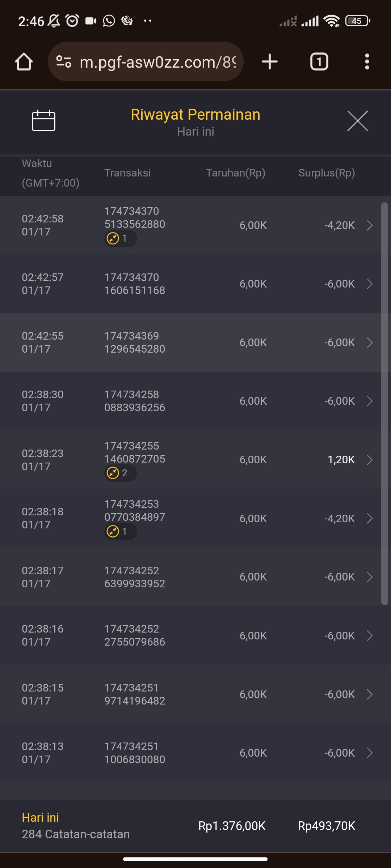This screenshot has width=391, height=868.
Task: Tap the browser home icon
Action: click(x=24, y=61)
